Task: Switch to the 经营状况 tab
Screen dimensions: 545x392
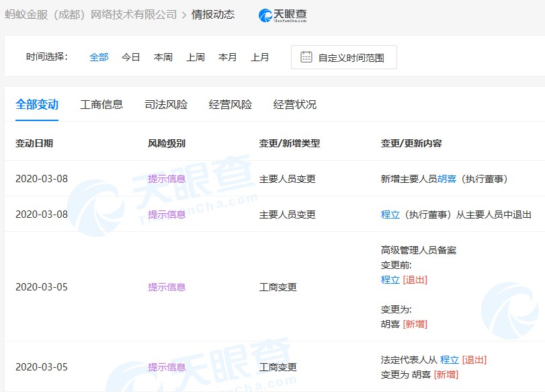Action: (x=295, y=104)
